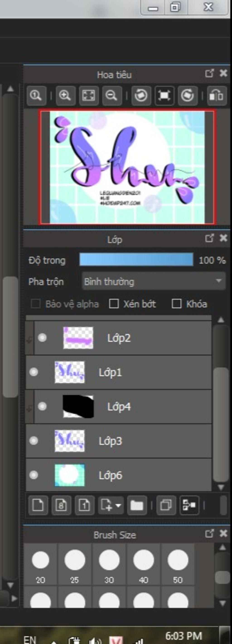Flip the canvas view horizontally
The width and height of the screenshot is (232, 644).
217,96
